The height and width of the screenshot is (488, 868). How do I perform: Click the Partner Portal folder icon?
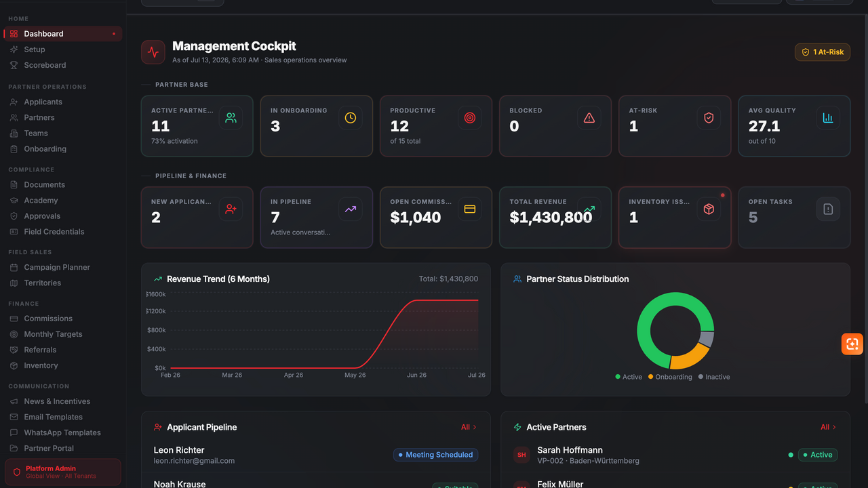coord(14,448)
